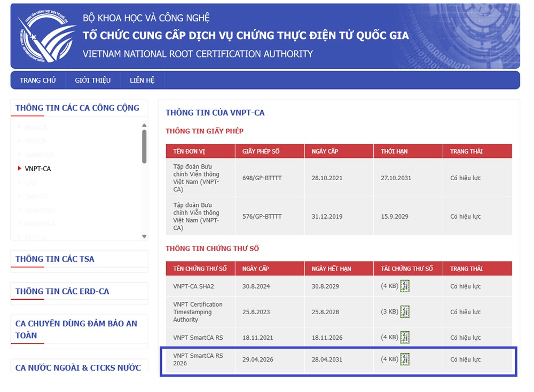Download the VNPT SmartCA RS 2026 certificate icon
Image resolution: width=534 pixels, height=392 pixels.
coord(405,359)
